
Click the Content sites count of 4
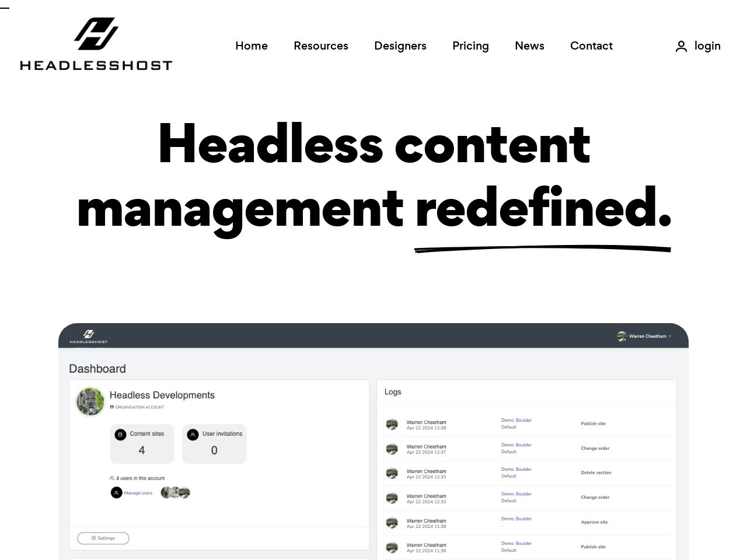(142, 450)
